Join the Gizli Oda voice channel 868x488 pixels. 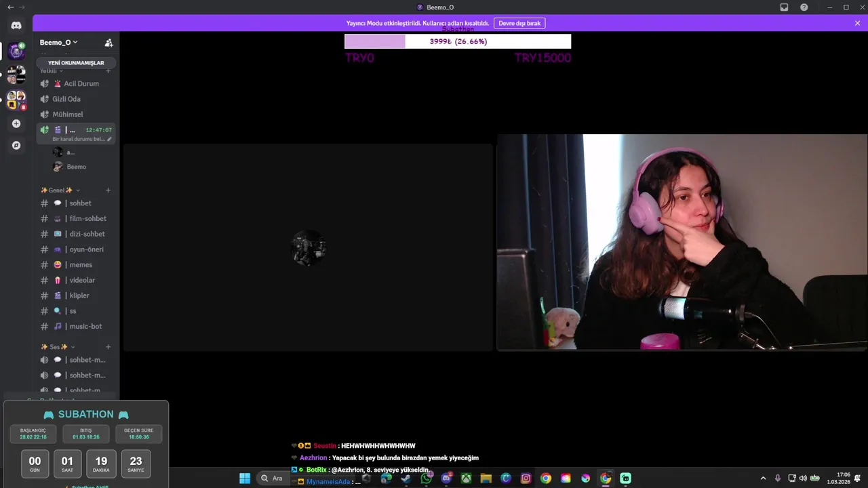pos(75,99)
